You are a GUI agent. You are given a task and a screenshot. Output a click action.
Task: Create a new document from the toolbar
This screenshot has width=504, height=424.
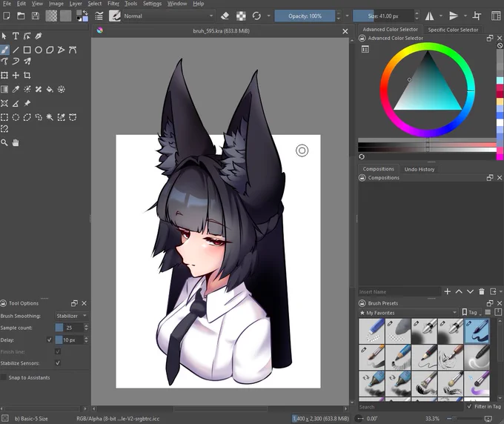click(7, 16)
